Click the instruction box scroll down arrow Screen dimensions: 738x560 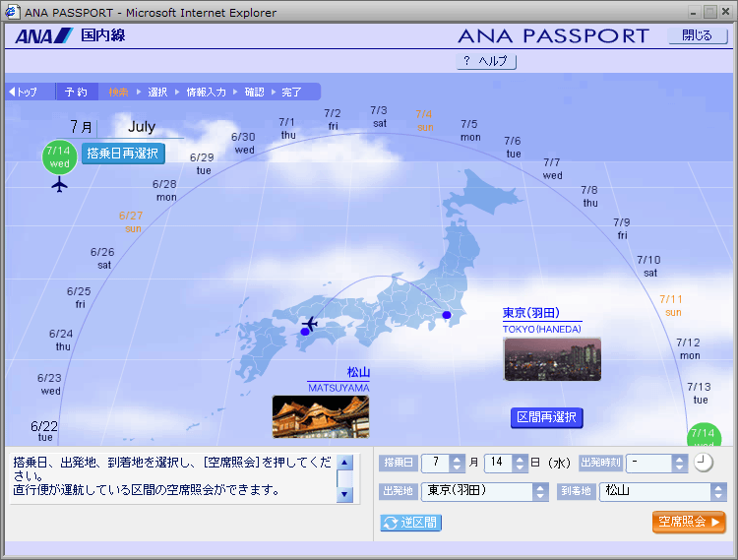click(345, 494)
